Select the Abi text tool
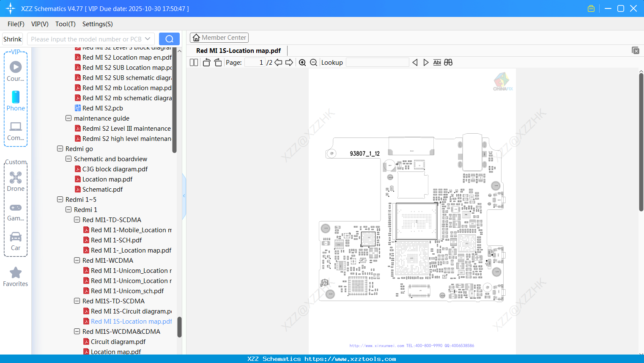 437,62
